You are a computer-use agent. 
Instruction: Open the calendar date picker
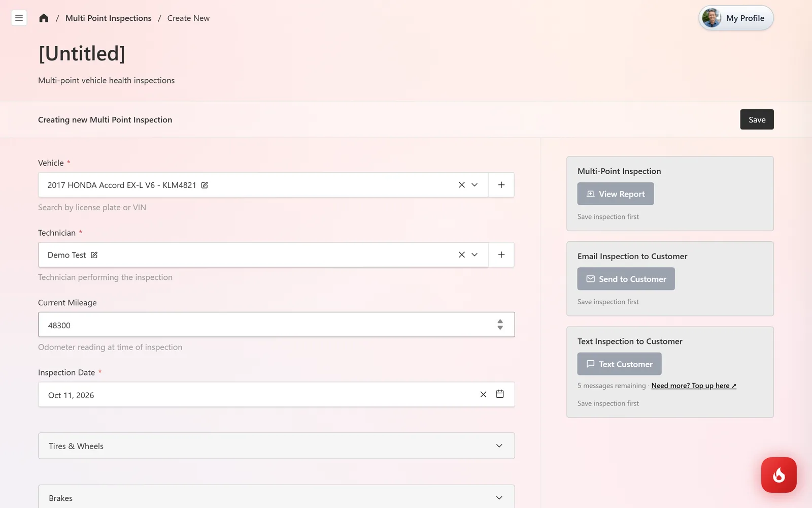(x=500, y=394)
